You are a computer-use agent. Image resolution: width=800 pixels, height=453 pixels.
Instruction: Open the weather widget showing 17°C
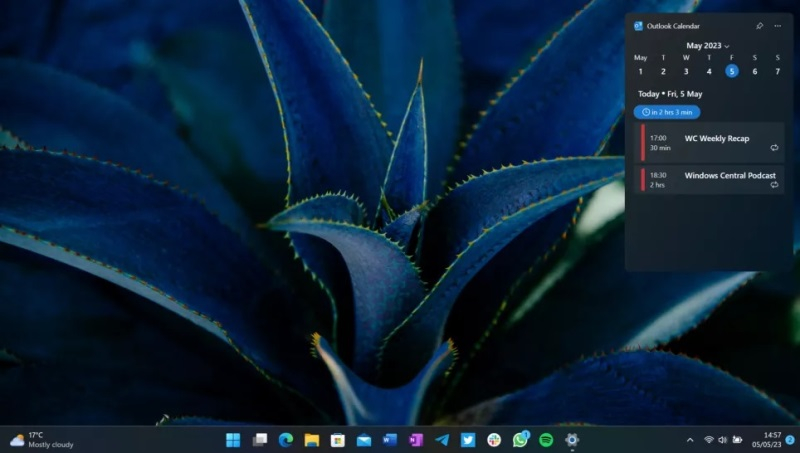pyautogui.click(x=42, y=440)
